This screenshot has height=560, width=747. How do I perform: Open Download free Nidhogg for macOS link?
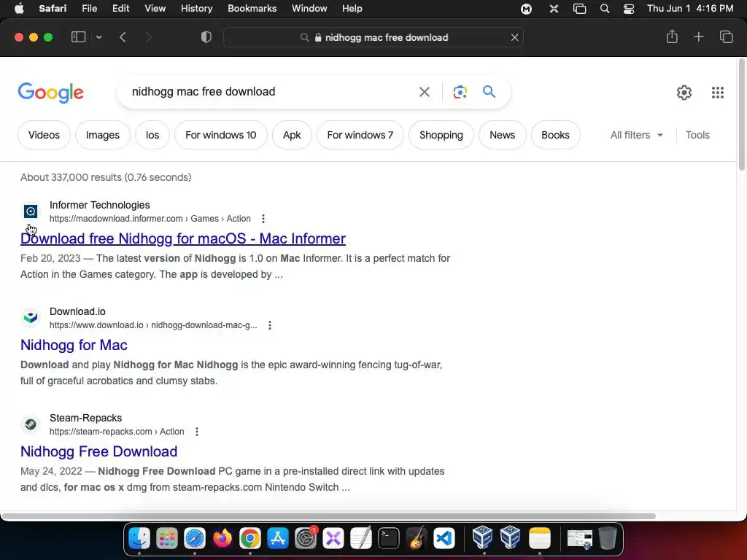click(x=183, y=238)
